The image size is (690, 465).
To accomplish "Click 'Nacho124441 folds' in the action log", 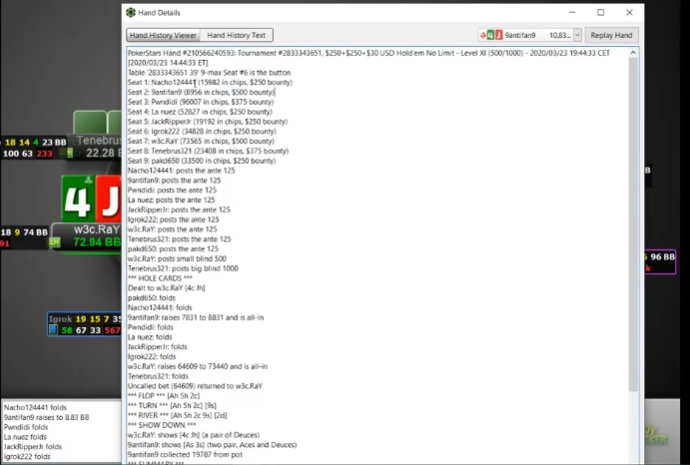I will (x=35, y=407).
